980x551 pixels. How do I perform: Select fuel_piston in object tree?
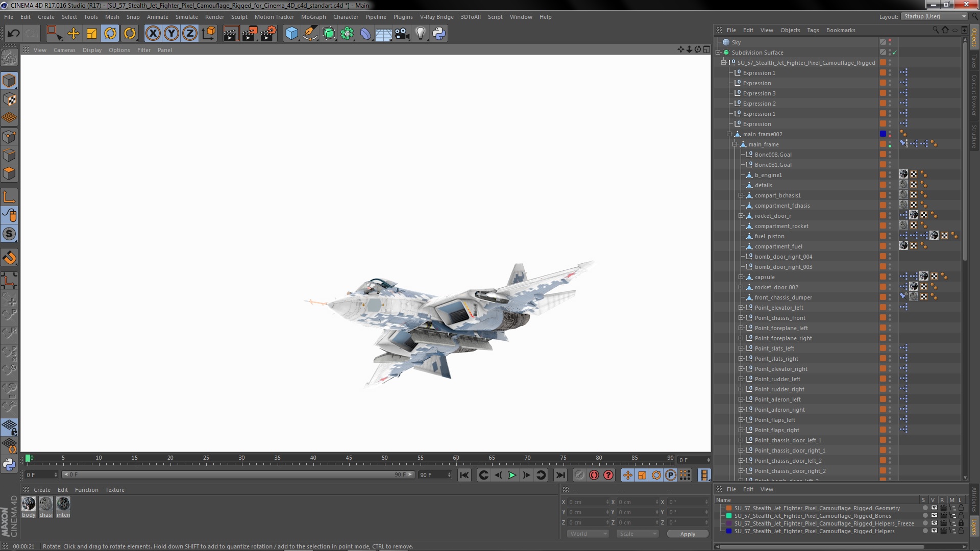(769, 236)
